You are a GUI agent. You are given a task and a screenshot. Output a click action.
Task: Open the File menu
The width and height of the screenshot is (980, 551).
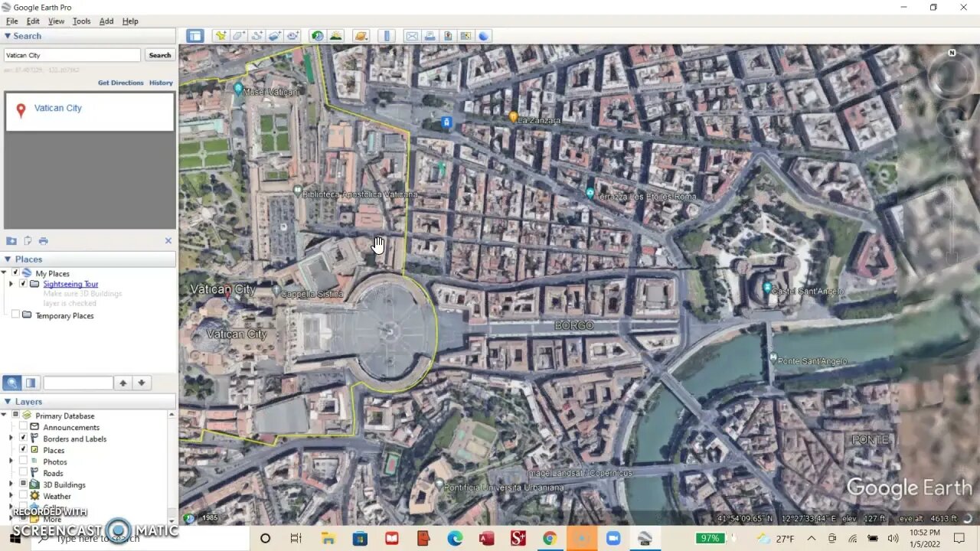(x=12, y=21)
